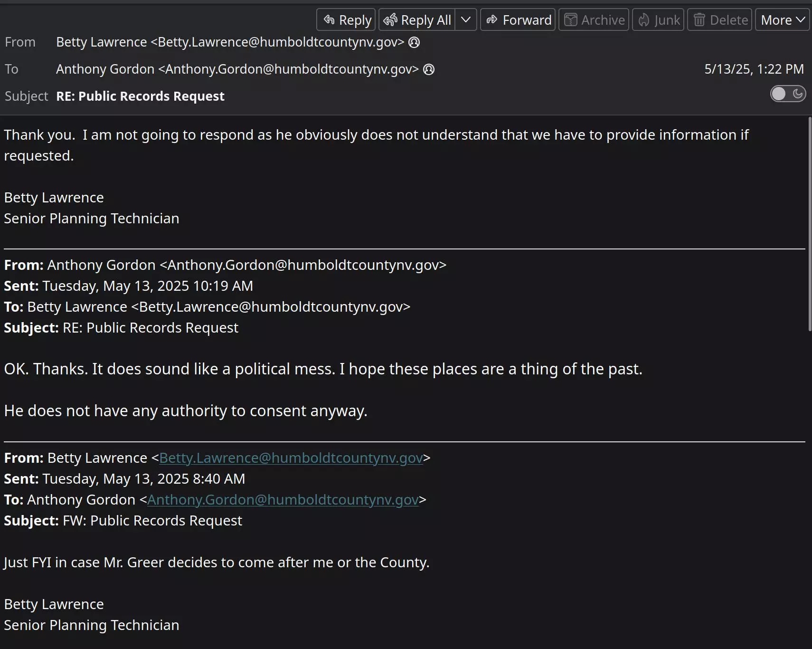Click the date '5/13/25, 1:22 PM'
The image size is (812, 649).
tap(754, 69)
